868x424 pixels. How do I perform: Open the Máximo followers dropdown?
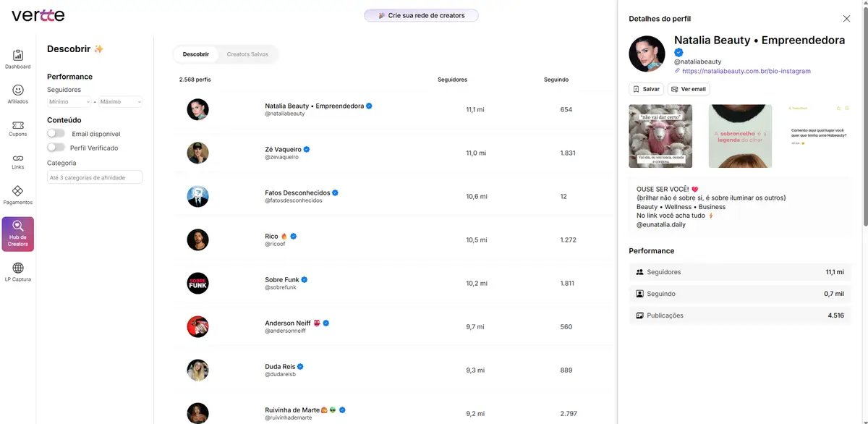coord(120,101)
